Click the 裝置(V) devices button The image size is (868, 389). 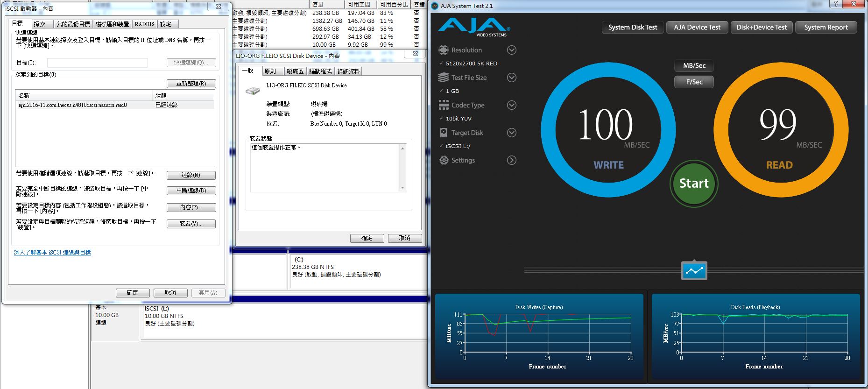click(x=191, y=224)
